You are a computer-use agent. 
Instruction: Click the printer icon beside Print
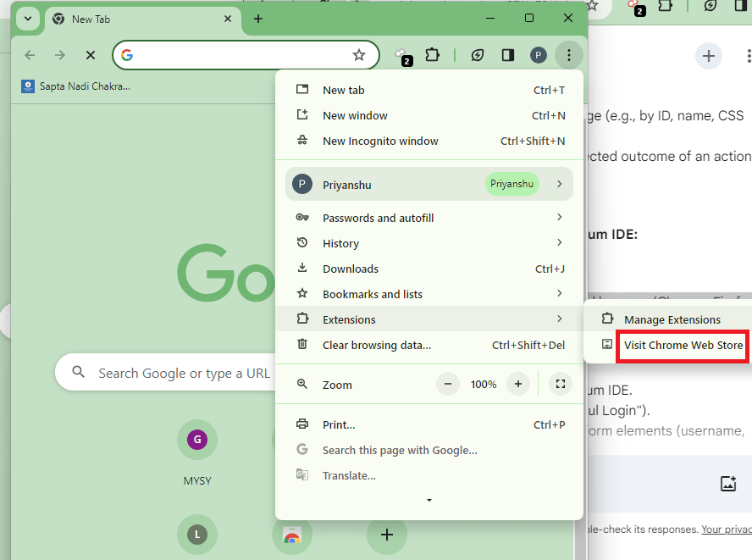tap(302, 424)
